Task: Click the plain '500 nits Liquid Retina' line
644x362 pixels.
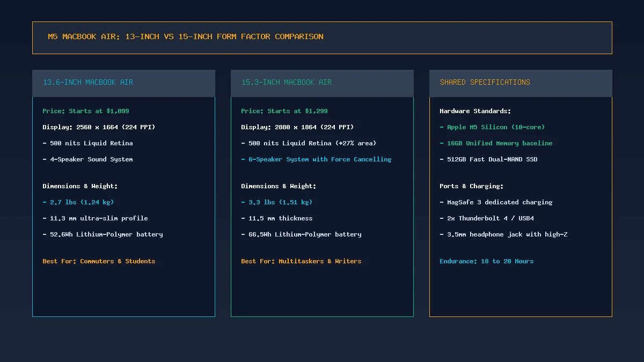Action: pos(87,143)
